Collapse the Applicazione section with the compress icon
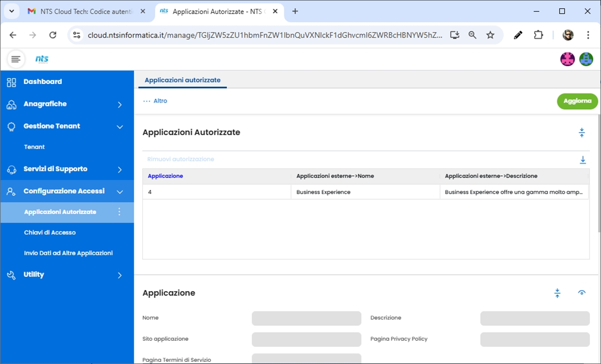 (x=557, y=293)
